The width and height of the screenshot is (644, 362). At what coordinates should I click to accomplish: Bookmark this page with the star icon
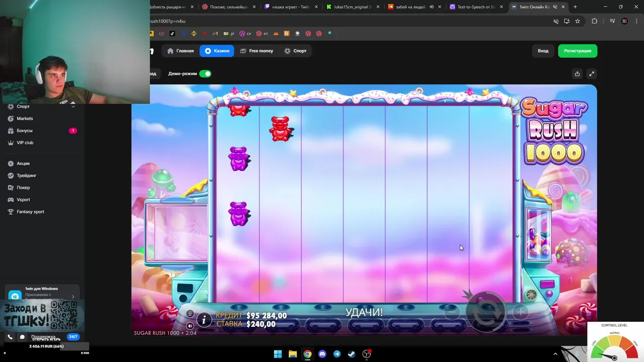pos(578,21)
